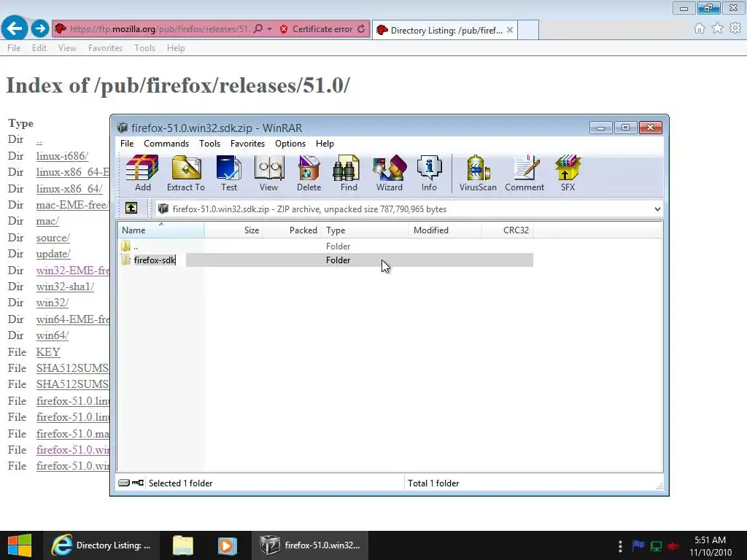
Task: Show hidden tray icons via the dots
Action: click(620, 545)
